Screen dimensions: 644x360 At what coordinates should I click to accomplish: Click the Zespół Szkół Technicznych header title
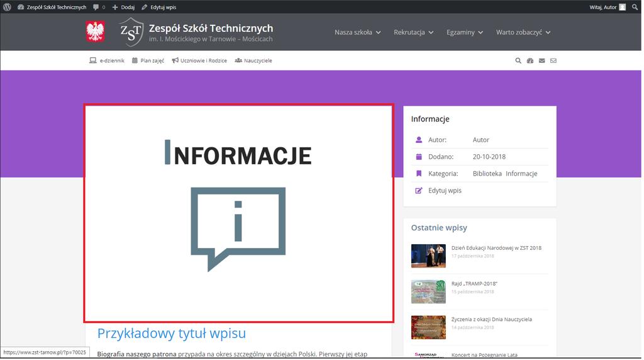point(211,28)
